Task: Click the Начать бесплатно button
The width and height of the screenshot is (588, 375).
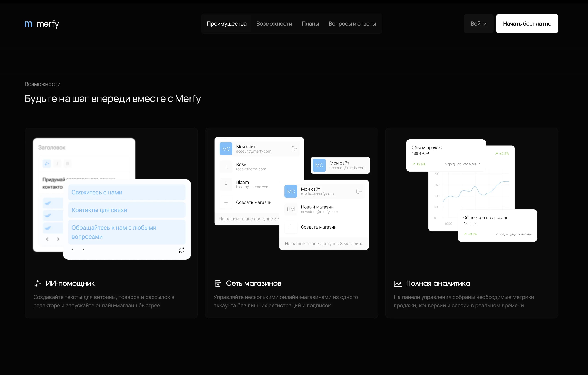Action: click(x=527, y=24)
